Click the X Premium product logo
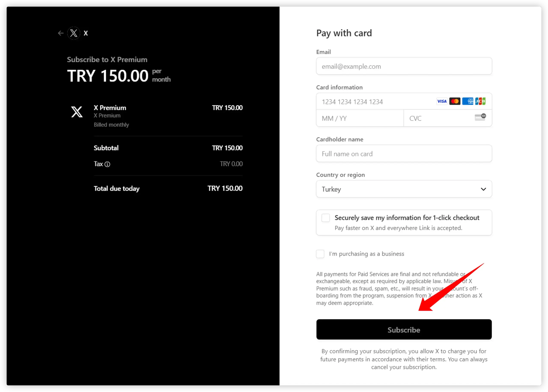 tap(77, 112)
